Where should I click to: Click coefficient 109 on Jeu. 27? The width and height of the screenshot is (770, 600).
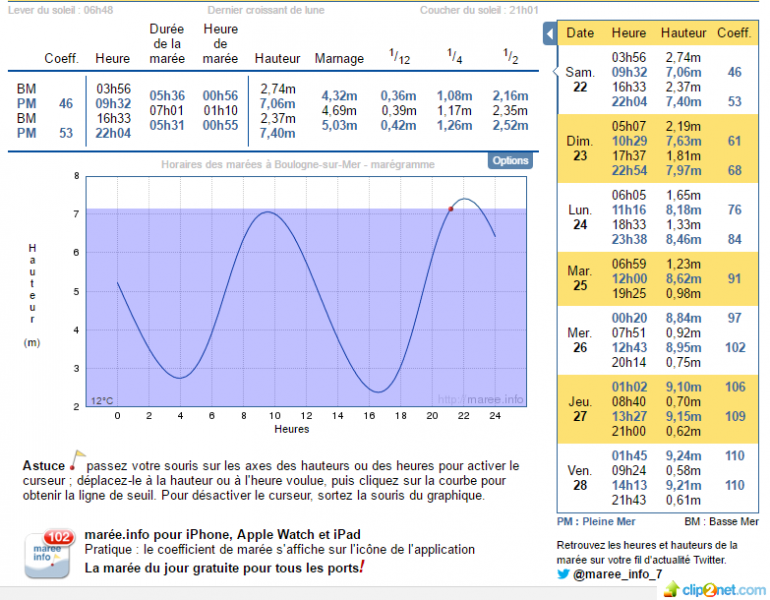pos(735,416)
